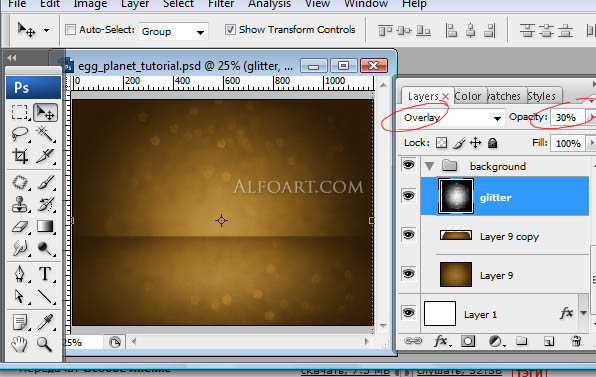The image size is (596, 377).
Task: Hide the glitter layer
Action: tap(409, 196)
